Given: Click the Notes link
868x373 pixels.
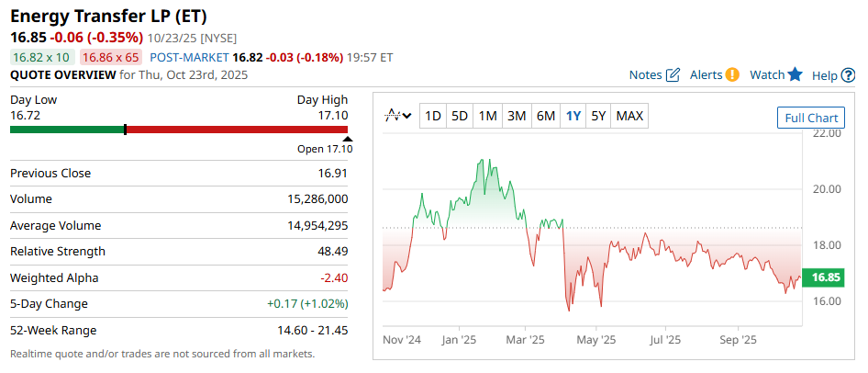Looking at the screenshot, I should click(646, 75).
